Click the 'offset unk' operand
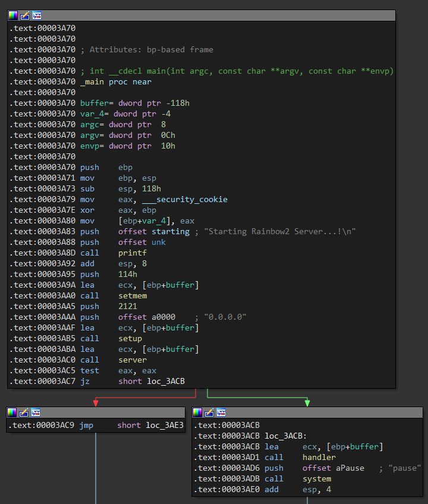Viewport: 428px width, 504px height. click(142, 242)
